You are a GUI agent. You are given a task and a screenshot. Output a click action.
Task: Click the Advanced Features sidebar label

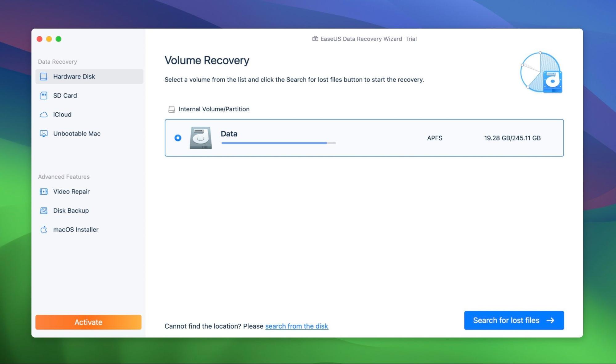(64, 177)
